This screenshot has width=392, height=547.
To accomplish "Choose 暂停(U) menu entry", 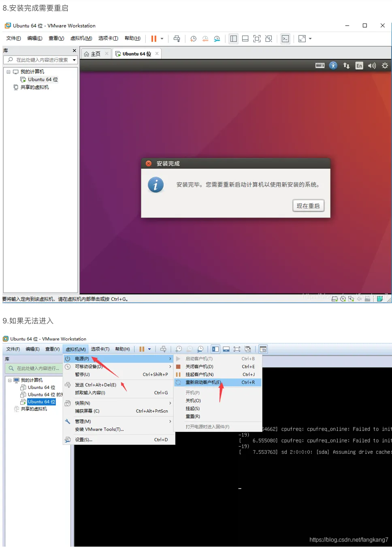I will pyautogui.click(x=118, y=374).
